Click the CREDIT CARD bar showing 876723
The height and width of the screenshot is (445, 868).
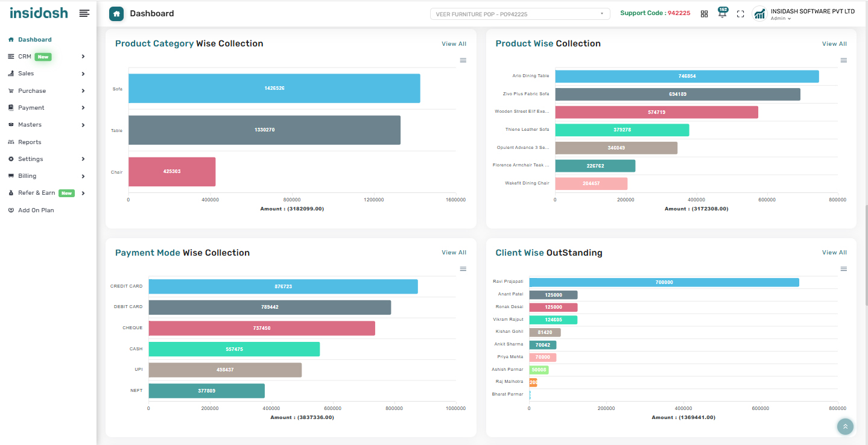(283, 286)
